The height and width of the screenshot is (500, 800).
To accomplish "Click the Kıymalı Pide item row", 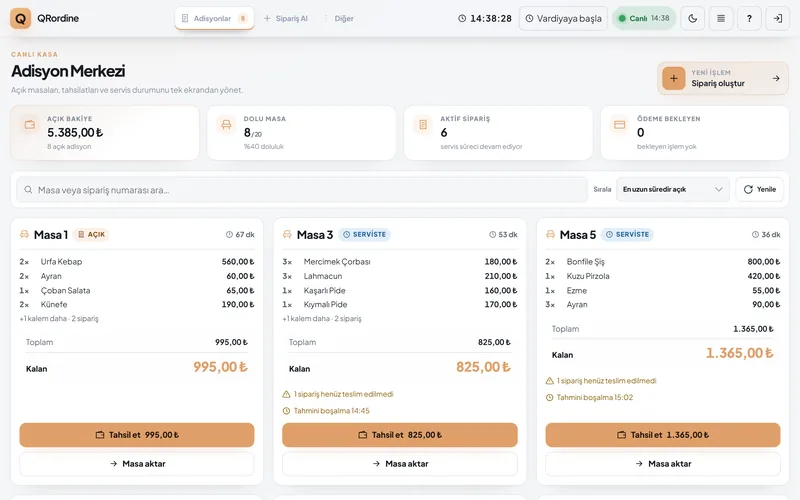I will point(400,305).
